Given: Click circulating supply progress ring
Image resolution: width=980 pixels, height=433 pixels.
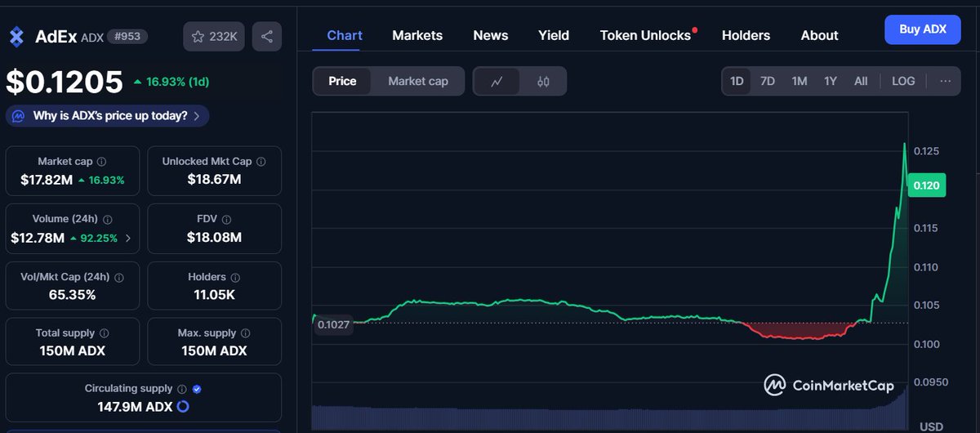Looking at the screenshot, I should (x=183, y=406).
